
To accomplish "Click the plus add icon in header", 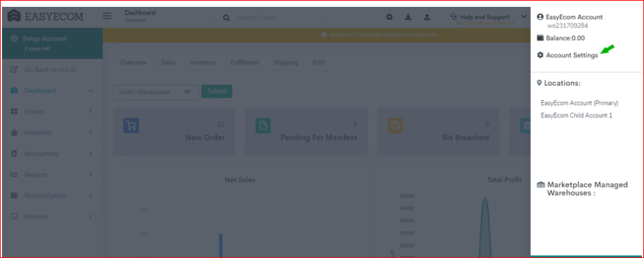I will [x=389, y=17].
